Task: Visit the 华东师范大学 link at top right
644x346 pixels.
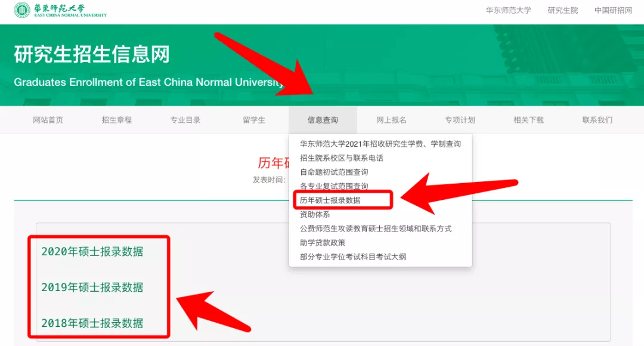Action: 507,10
